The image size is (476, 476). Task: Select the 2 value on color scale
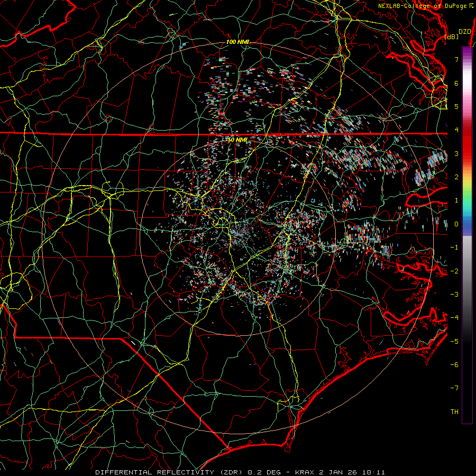[456, 177]
